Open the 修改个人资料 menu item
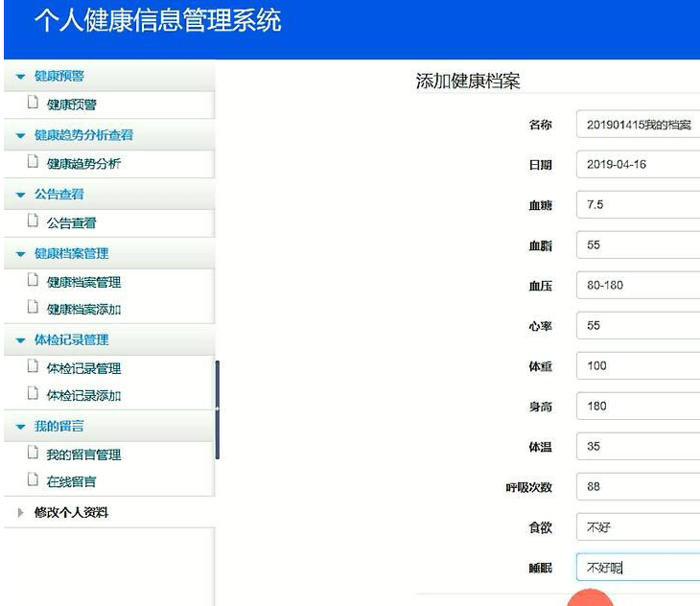The image size is (700, 606). click(71, 513)
